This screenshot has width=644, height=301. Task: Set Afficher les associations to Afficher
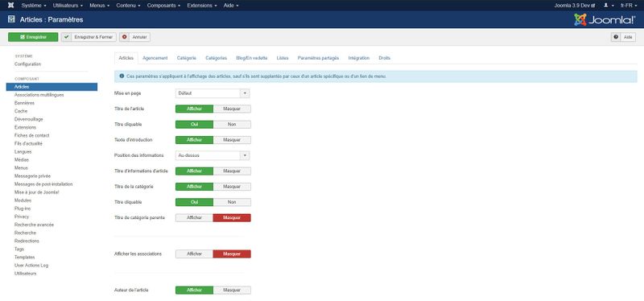194,254
